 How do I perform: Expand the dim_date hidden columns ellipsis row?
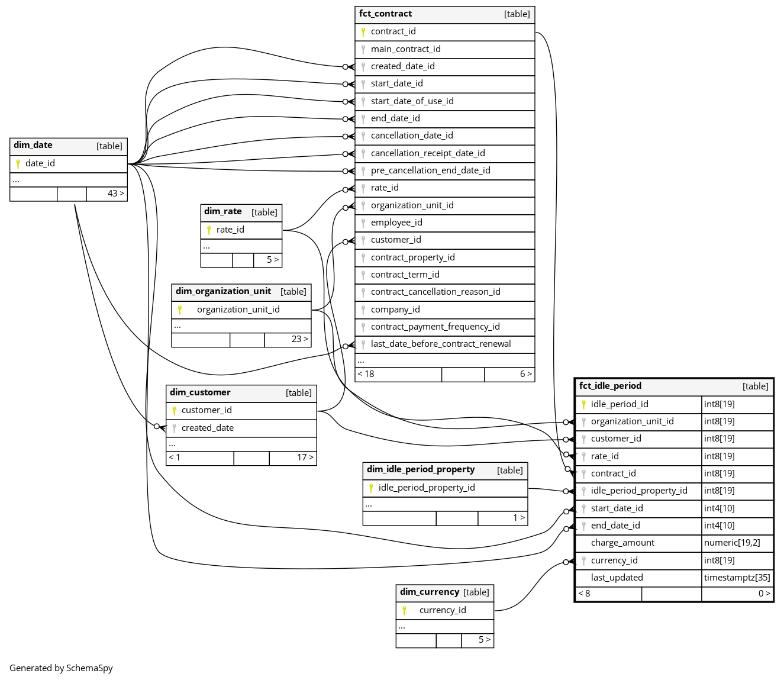[16, 180]
